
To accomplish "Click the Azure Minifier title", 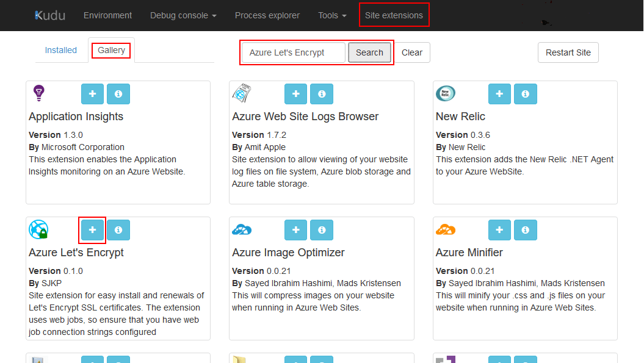I will tap(469, 253).
